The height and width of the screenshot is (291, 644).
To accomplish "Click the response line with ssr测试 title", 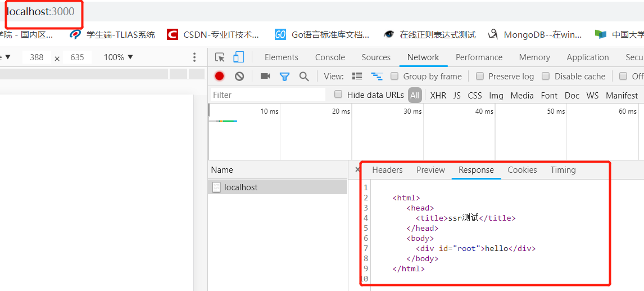I will click(465, 218).
